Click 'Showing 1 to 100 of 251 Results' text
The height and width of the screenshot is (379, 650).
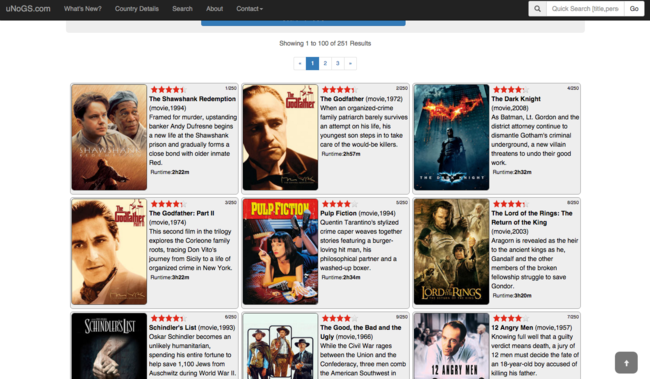pos(325,44)
